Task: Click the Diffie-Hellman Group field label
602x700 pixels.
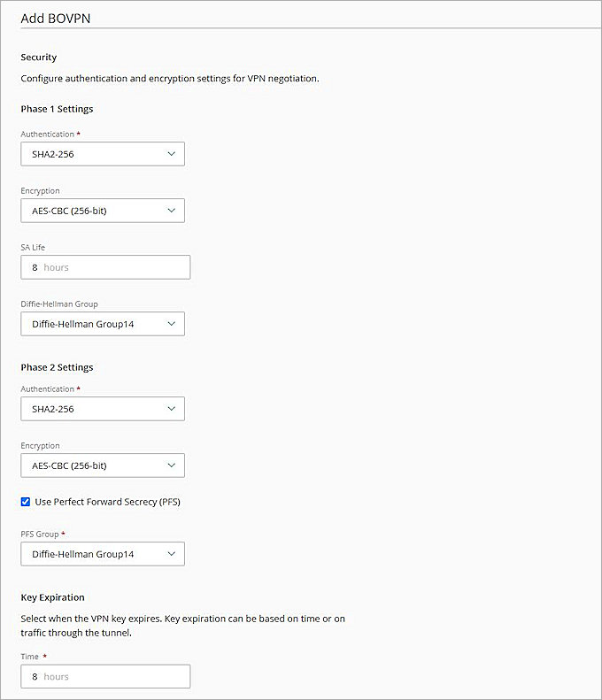Action: [59, 304]
